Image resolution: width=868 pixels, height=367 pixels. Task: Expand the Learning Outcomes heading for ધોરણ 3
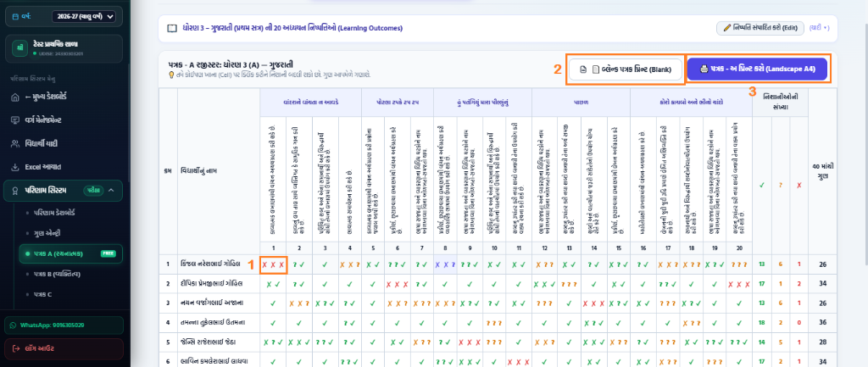[x=292, y=28]
